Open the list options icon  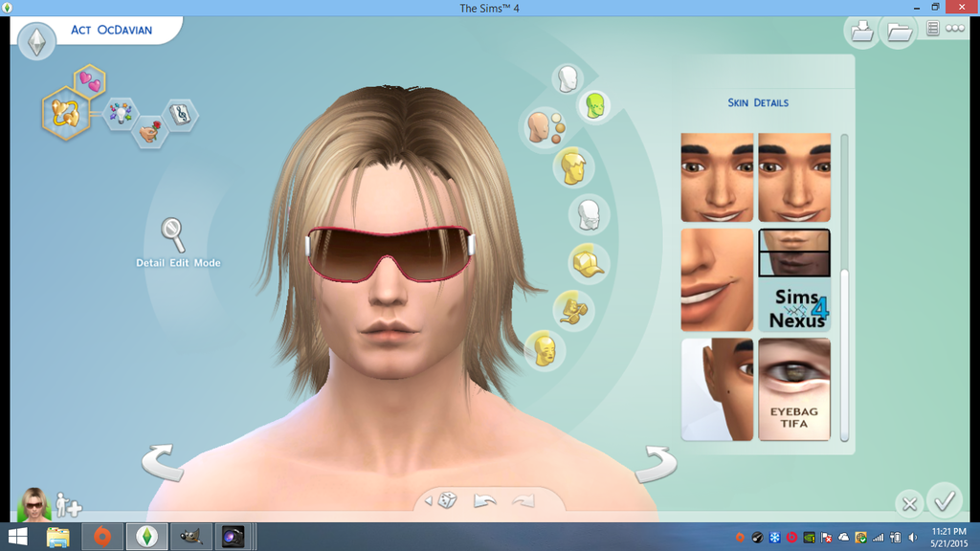pyautogui.click(x=932, y=28)
